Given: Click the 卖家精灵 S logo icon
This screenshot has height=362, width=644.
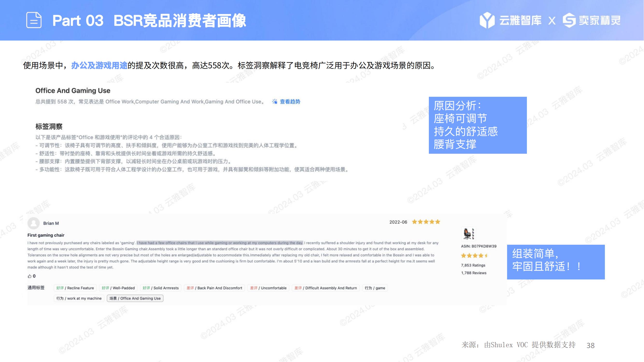Looking at the screenshot, I should (x=569, y=20).
